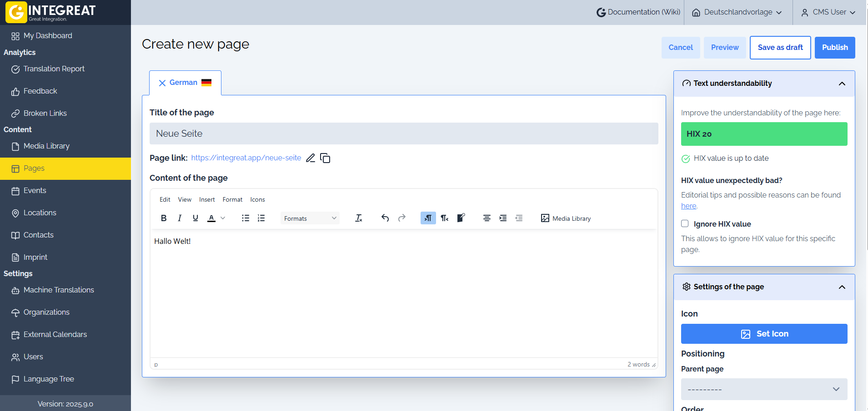Click Preview button
This screenshot has width=868, height=411.
[x=725, y=48]
